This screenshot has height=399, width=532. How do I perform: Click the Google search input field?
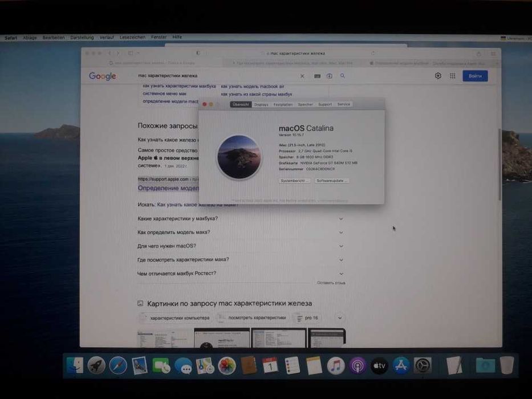point(217,76)
